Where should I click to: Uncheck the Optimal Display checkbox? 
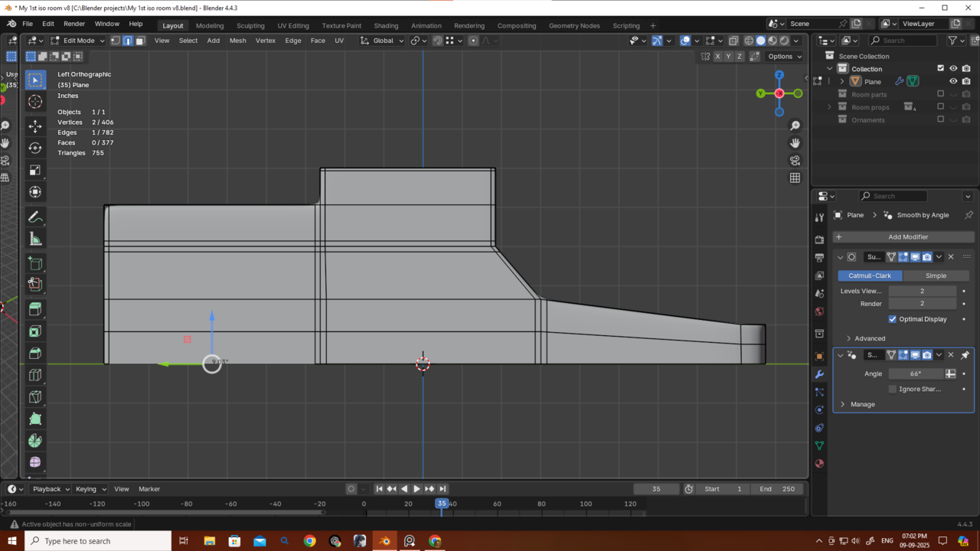893,319
